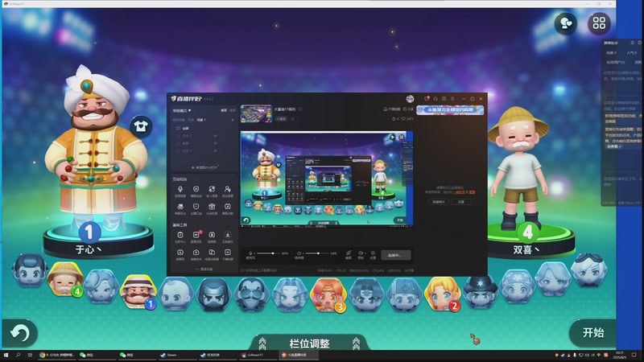Click the bell stream reminder option
Viewport: 644px width, 362px height.
click(391, 109)
